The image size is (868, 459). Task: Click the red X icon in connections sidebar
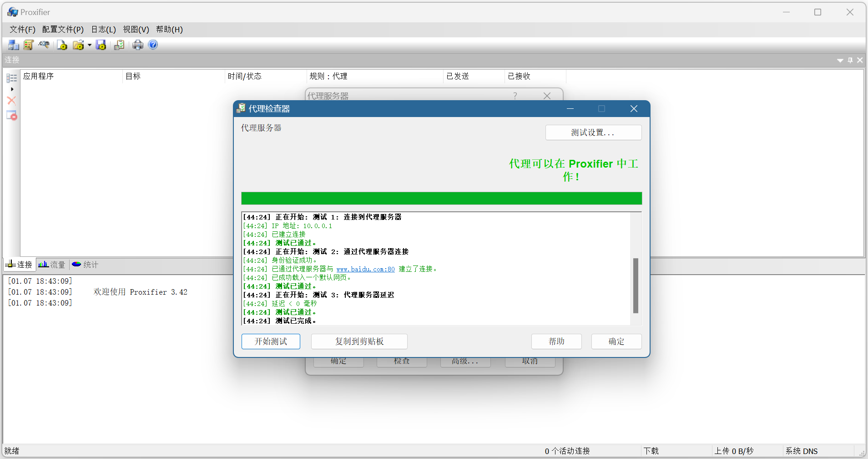click(12, 101)
